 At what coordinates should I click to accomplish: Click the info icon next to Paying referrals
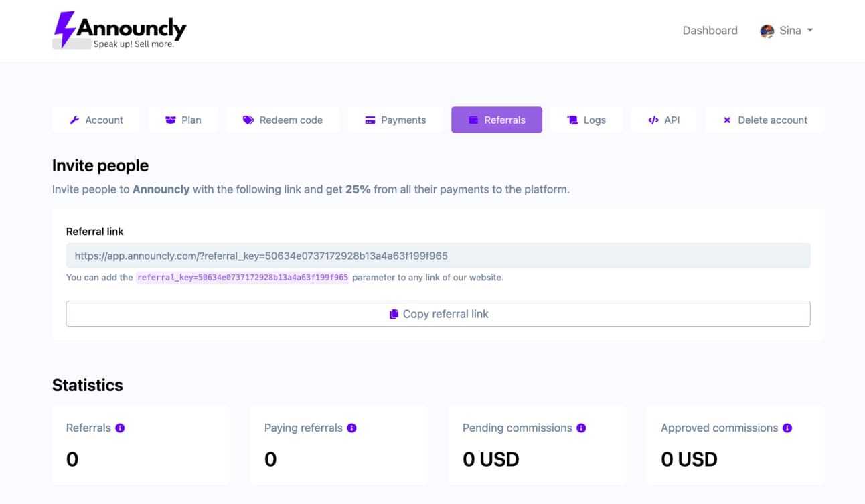(x=351, y=428)
